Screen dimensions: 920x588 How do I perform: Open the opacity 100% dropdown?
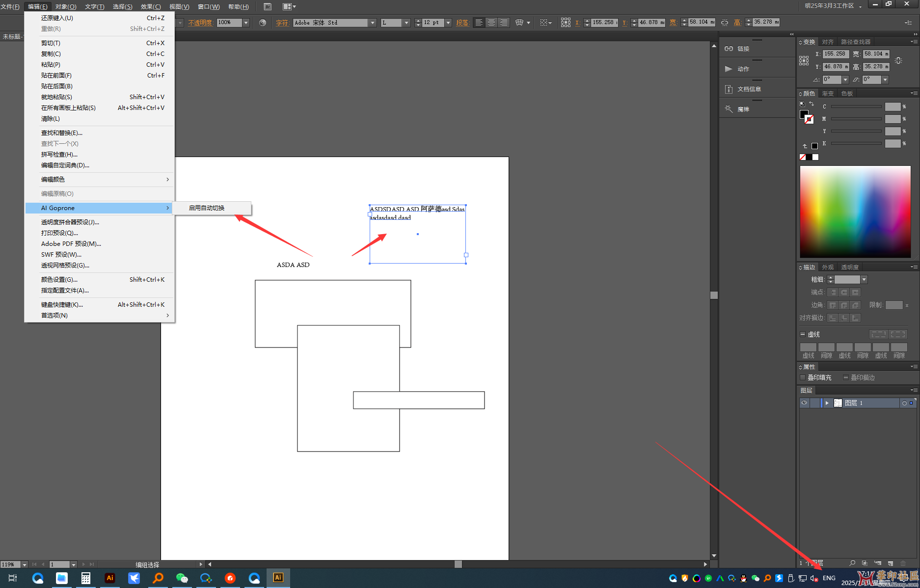coord(246,23)
